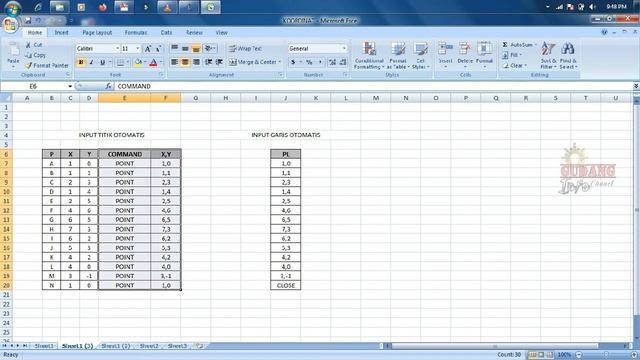
Task: Open the Name Box dropdown arrow
Action: click(x=70, y=86)
